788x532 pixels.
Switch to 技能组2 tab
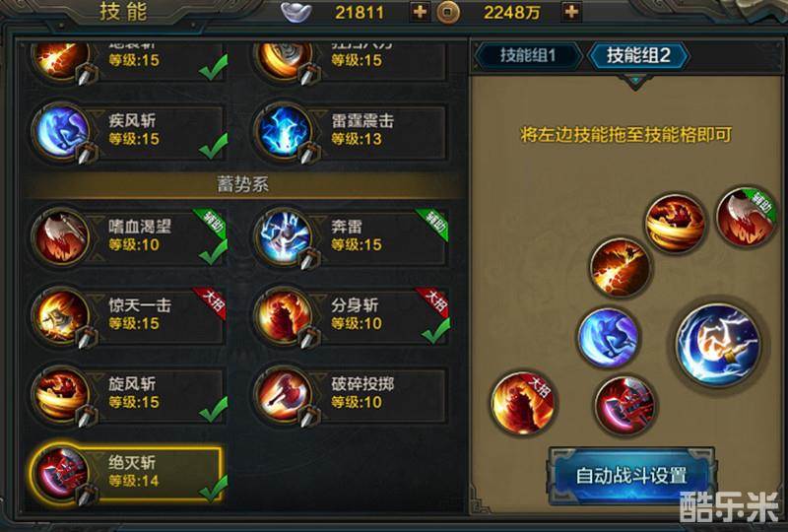pos(638,55)
